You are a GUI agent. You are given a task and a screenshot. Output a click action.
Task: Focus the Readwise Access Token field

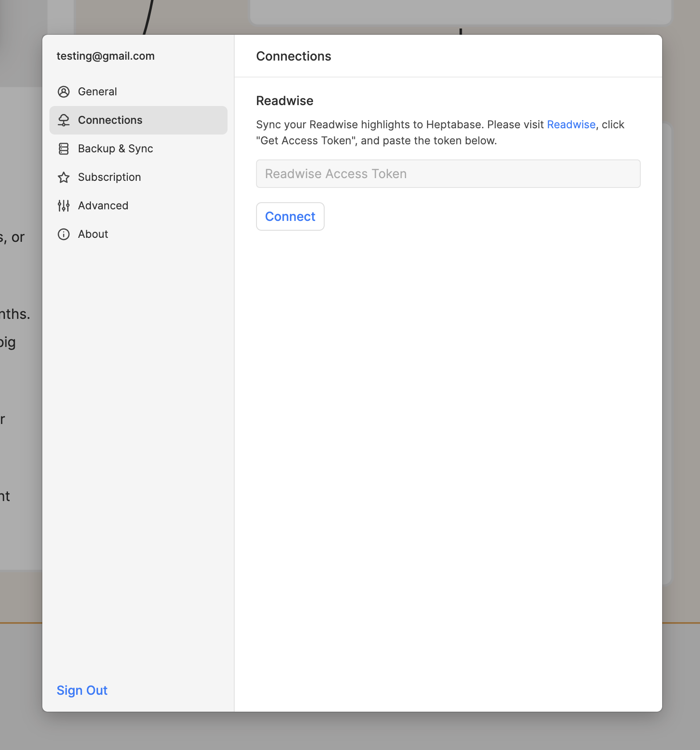pos(448,174)
